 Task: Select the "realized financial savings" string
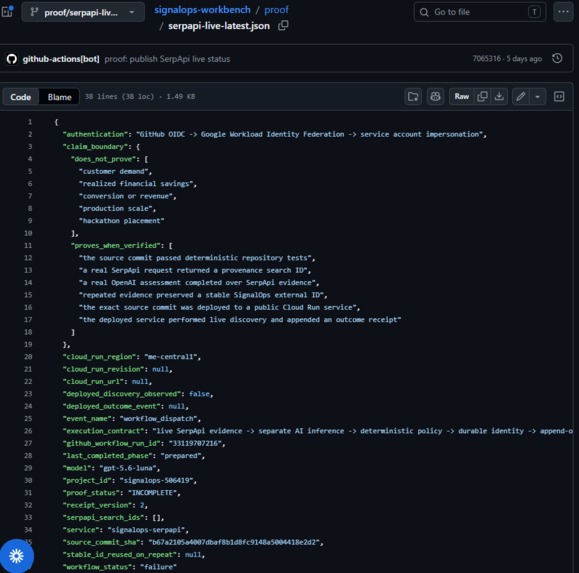136,184
